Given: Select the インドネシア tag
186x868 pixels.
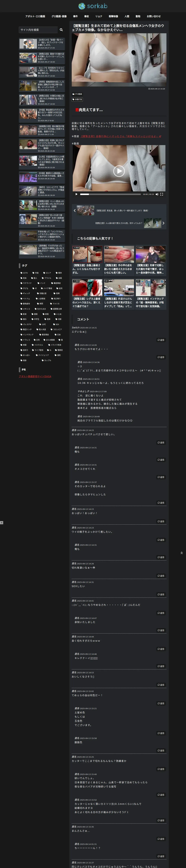Looking at the screenshot, I should 27,335.
